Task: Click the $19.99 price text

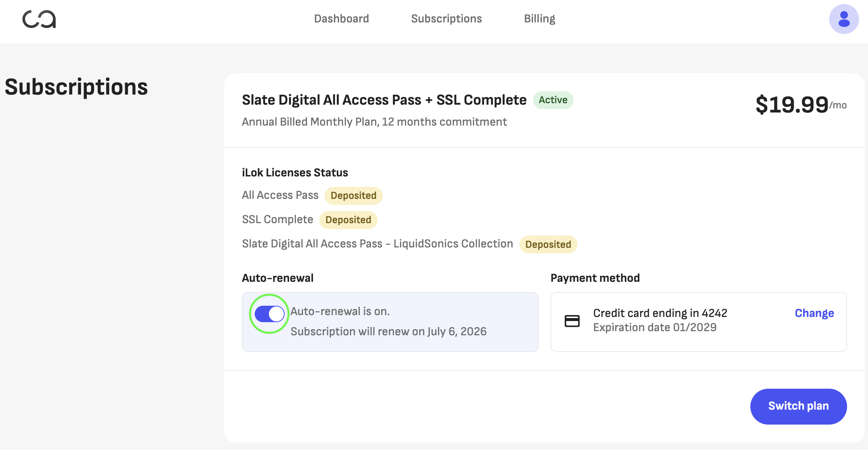Action: pos(792,104)
